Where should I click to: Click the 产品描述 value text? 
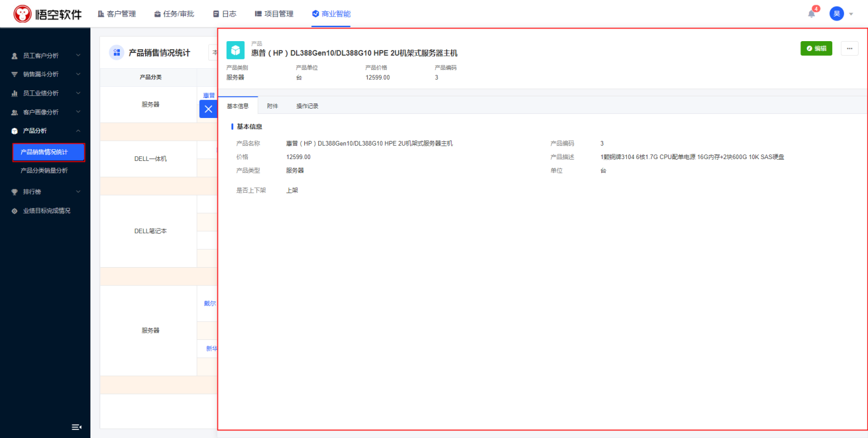pyautogui.click(x=692, y=157)
